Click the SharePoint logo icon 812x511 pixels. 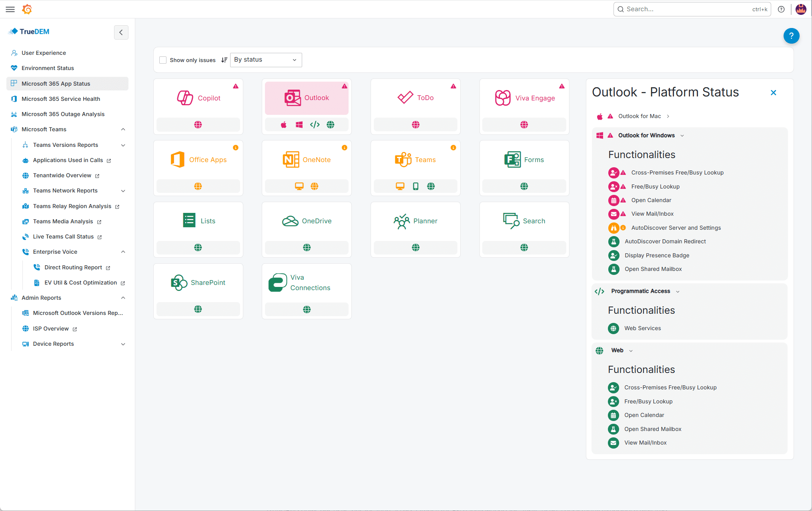[179, 283]
